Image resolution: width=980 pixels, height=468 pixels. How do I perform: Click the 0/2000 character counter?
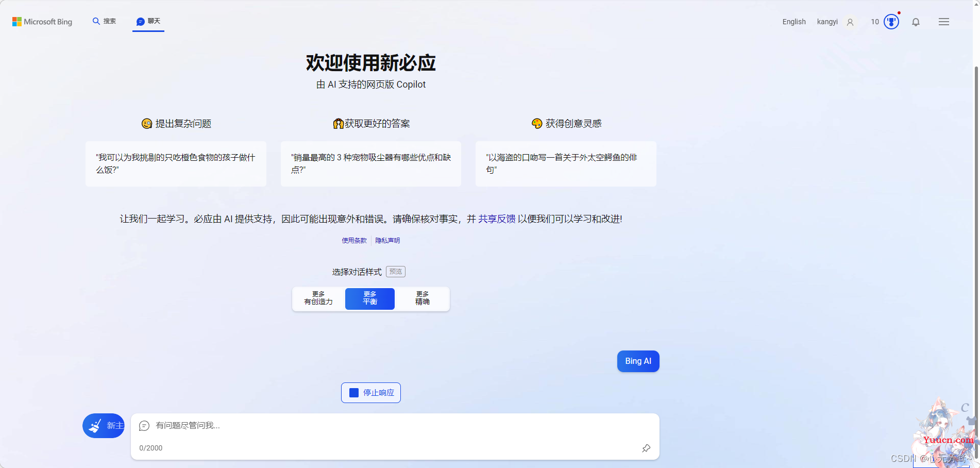click(x=151, y=448)
